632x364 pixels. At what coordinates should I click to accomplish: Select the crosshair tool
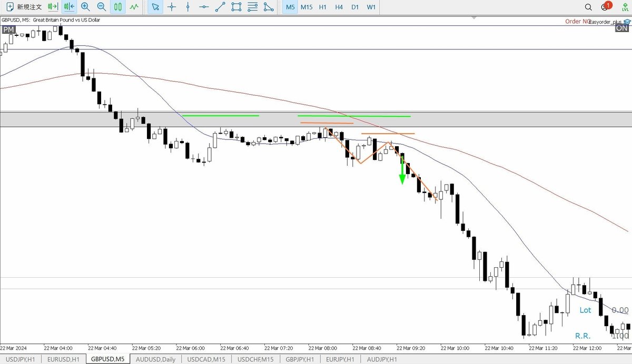click(x=171, y=7)
